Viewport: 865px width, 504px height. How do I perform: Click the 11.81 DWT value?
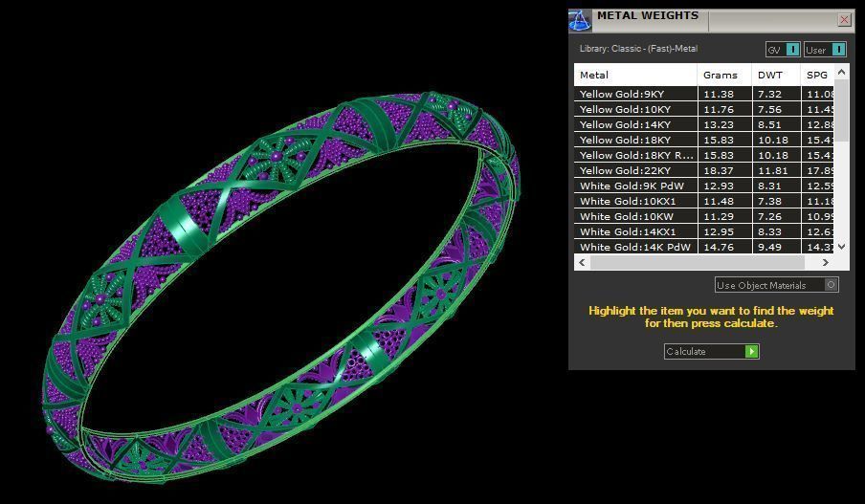pyautogui.click(x=773, y=171)
